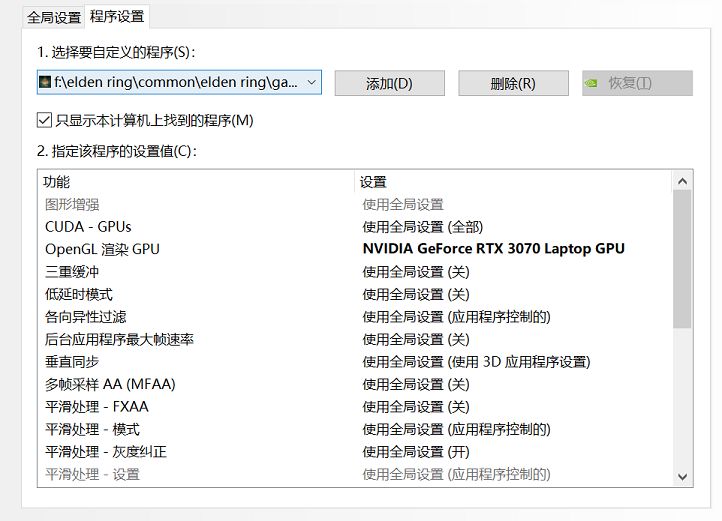
Task: Open OpenGL 渲染 GPU setting value
Action: [x=493, y=249]
